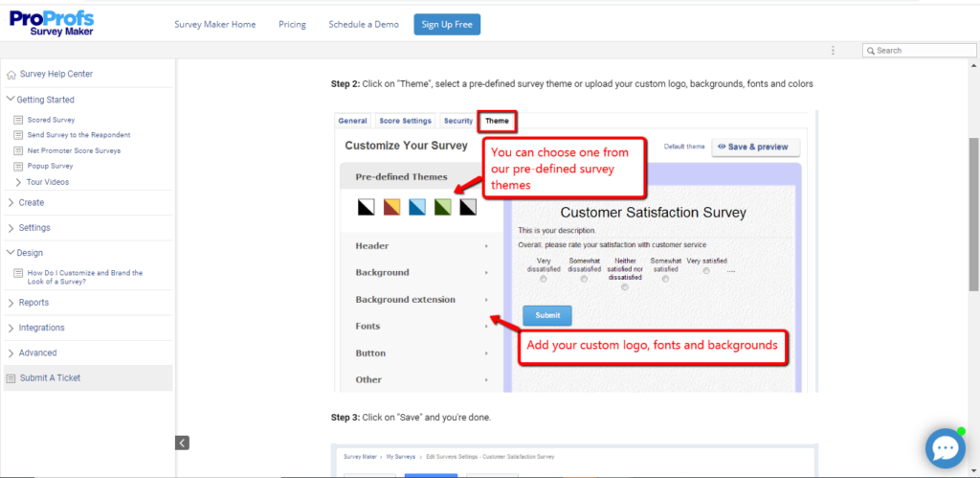Click the Submit A Ticket page icon
The height and width of the screenshot is (478, 980).
click(11, 378)
